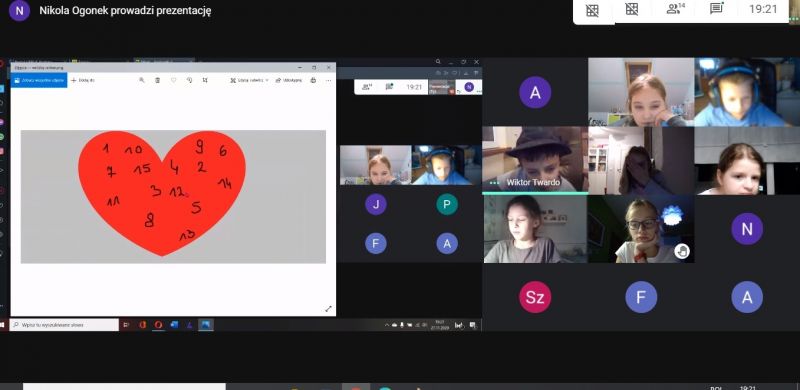This screenshot has height=390, width=800.
Task: Show the participants list with 14 people
Action: pyautogui.click(x=676, y=9)
